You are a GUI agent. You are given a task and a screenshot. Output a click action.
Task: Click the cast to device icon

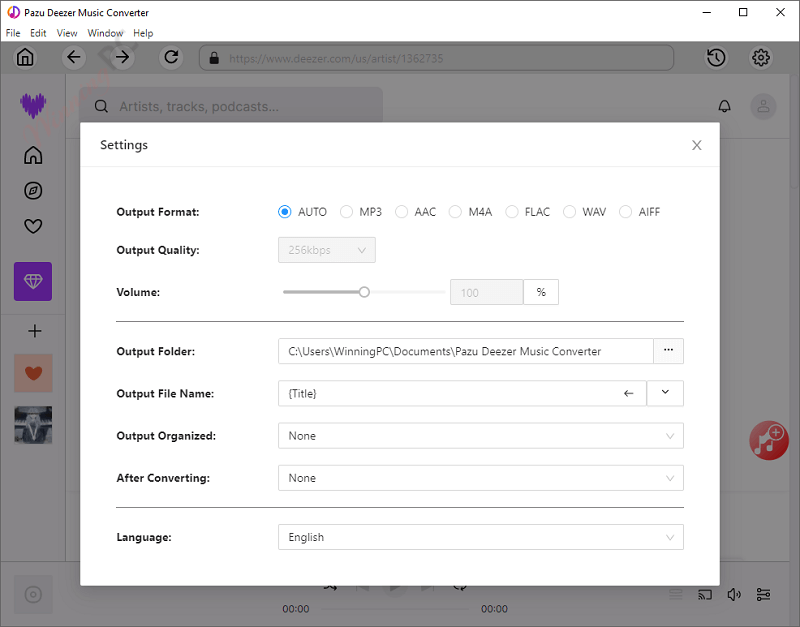[x=705, y=595]
